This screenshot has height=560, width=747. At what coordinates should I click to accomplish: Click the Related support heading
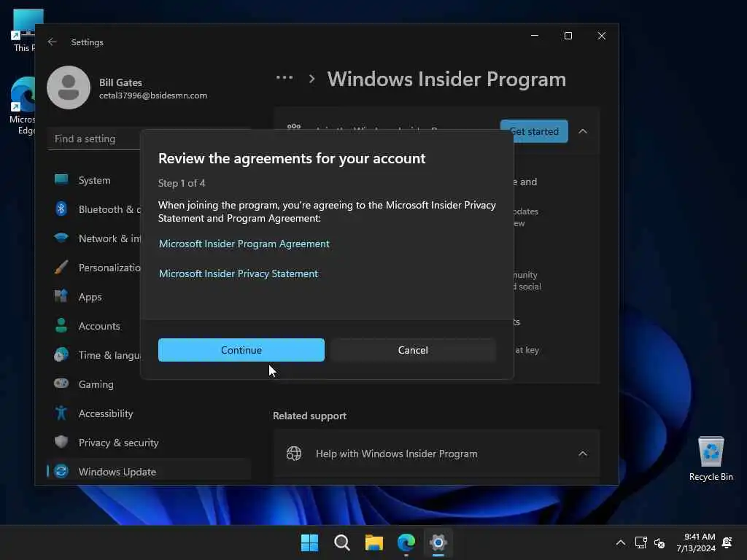click(x=309, y=416)
